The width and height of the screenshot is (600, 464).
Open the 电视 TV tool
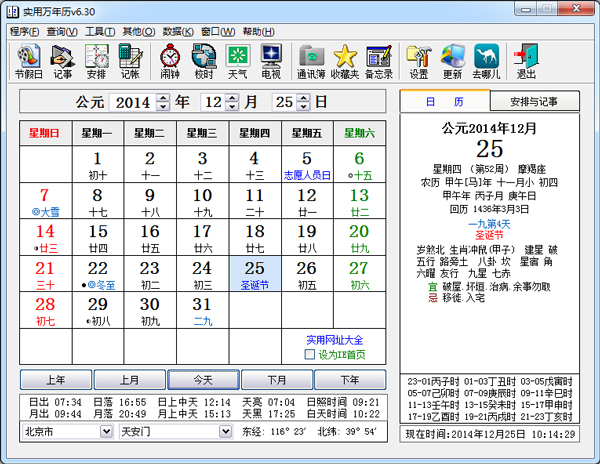coord(271,61)
